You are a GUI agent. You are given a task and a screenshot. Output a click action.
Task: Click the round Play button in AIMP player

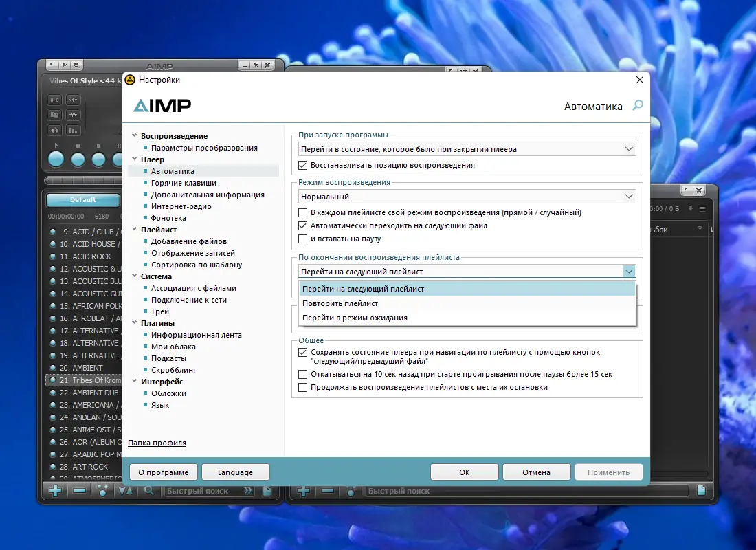tap(56, 159)
